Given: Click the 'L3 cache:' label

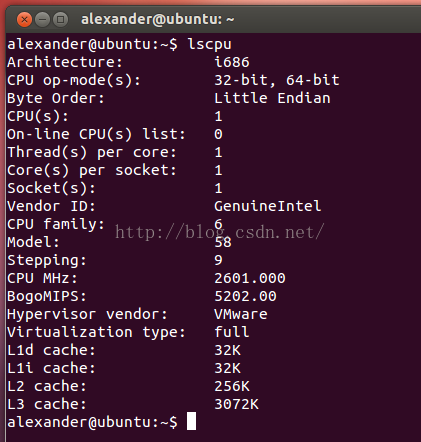Looking at the screenshot, I should tap(47, 404).
